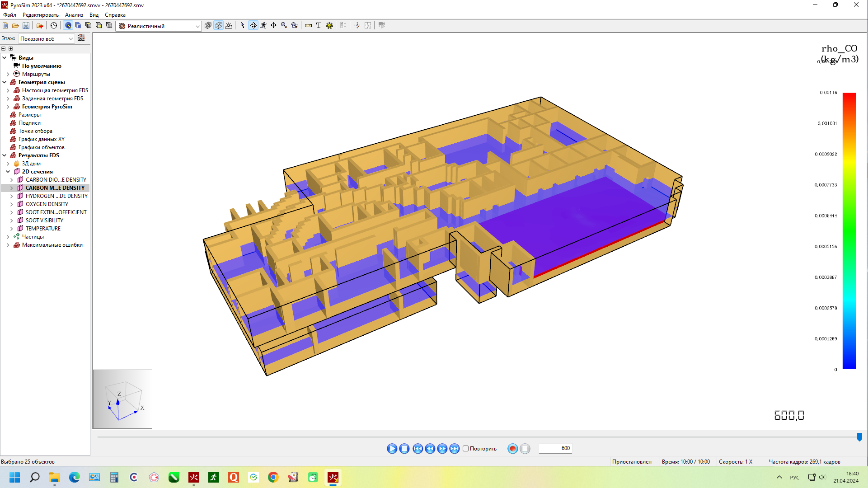Jump to the first frame

[418, 449]
